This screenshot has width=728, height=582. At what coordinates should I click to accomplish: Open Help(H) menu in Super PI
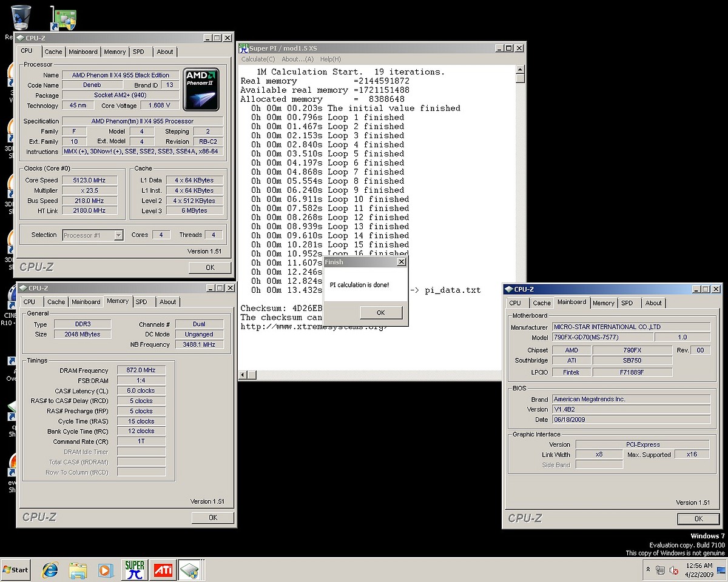tap(331, 59)
